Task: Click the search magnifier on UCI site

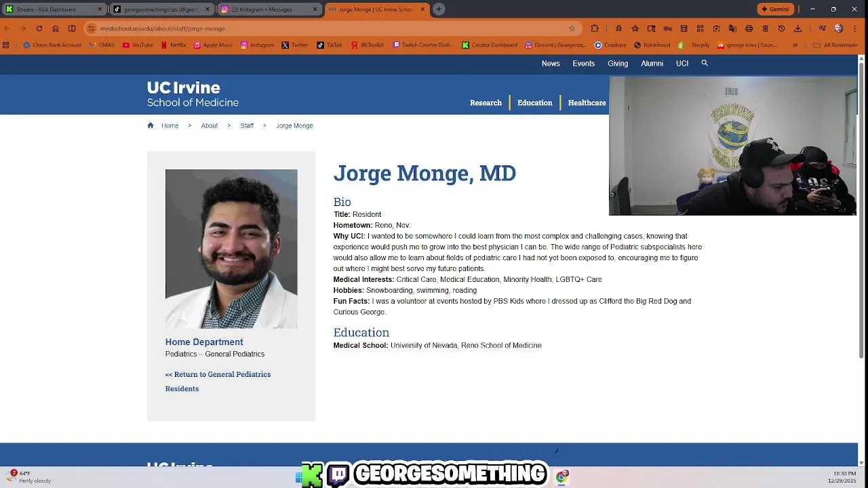Action: 705,63
